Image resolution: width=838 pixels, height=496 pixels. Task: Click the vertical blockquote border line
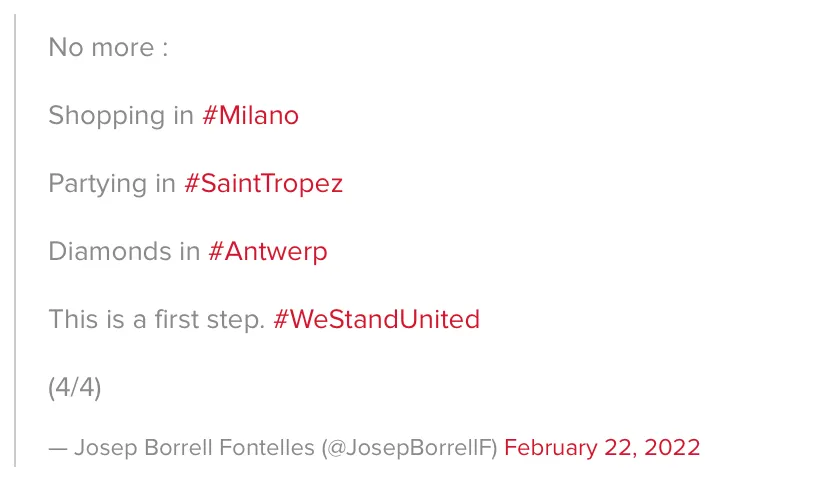[x=15, y=240]
